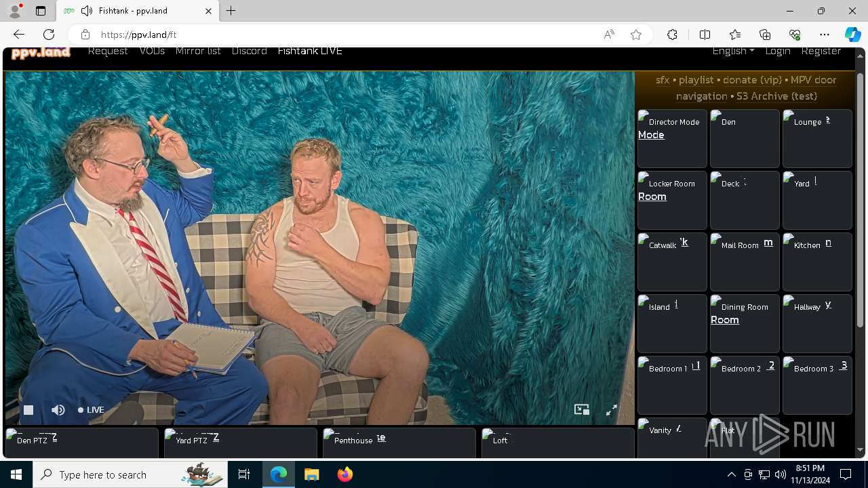Screen dimensions: 868x488
Task: Switch to the Locker Room camera
Action: click(x=672, y=200)
